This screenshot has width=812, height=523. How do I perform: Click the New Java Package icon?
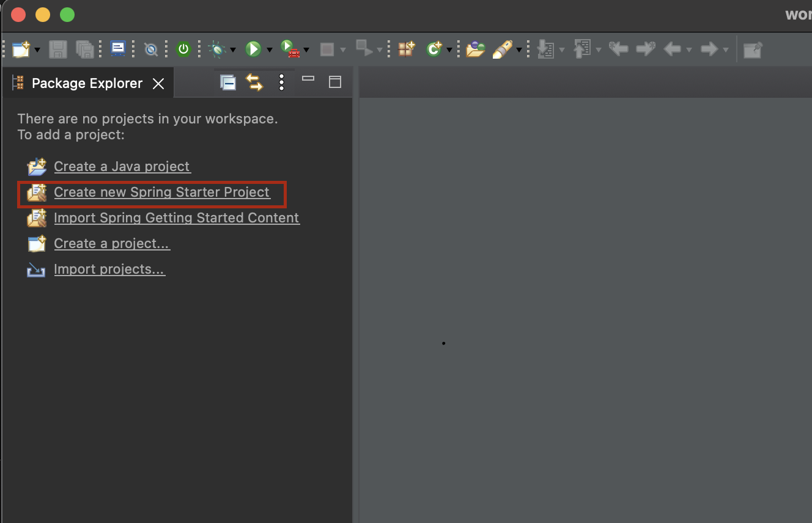point(407,49)
